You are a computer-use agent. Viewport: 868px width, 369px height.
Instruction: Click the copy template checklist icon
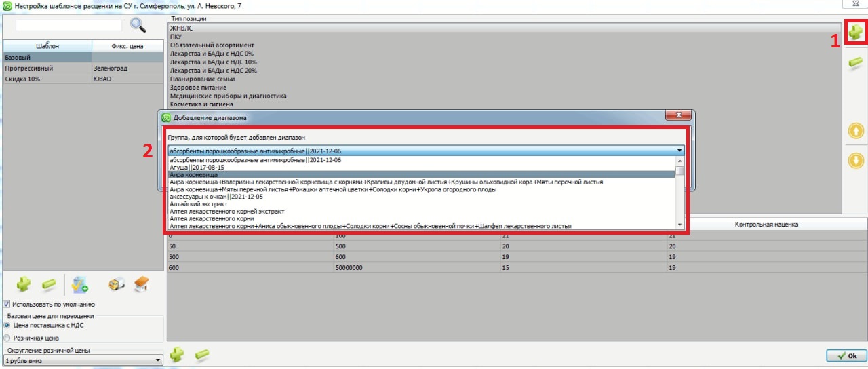tap(81, 284)
